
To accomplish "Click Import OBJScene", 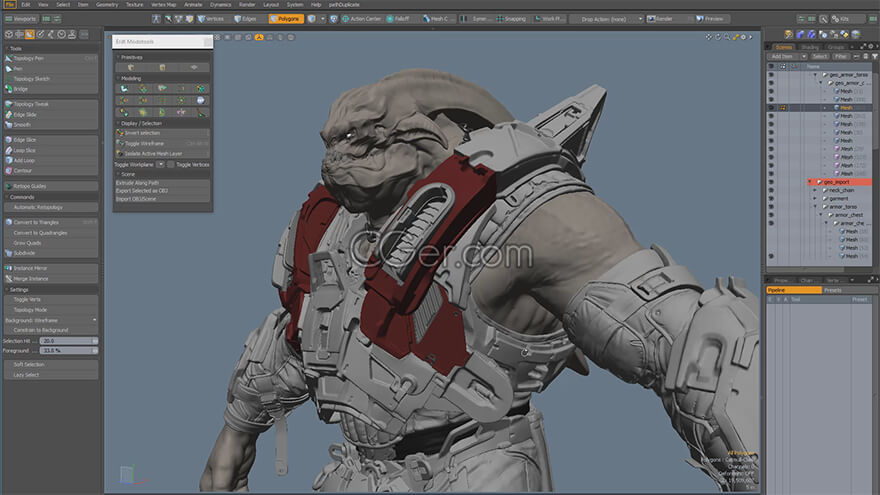I will 163,199.
